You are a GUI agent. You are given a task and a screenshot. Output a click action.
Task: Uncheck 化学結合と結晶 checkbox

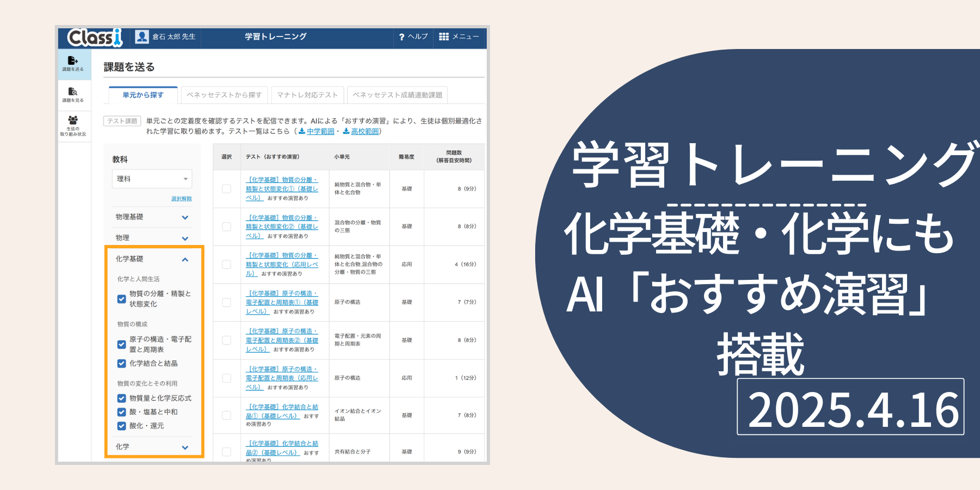point(122,363)
